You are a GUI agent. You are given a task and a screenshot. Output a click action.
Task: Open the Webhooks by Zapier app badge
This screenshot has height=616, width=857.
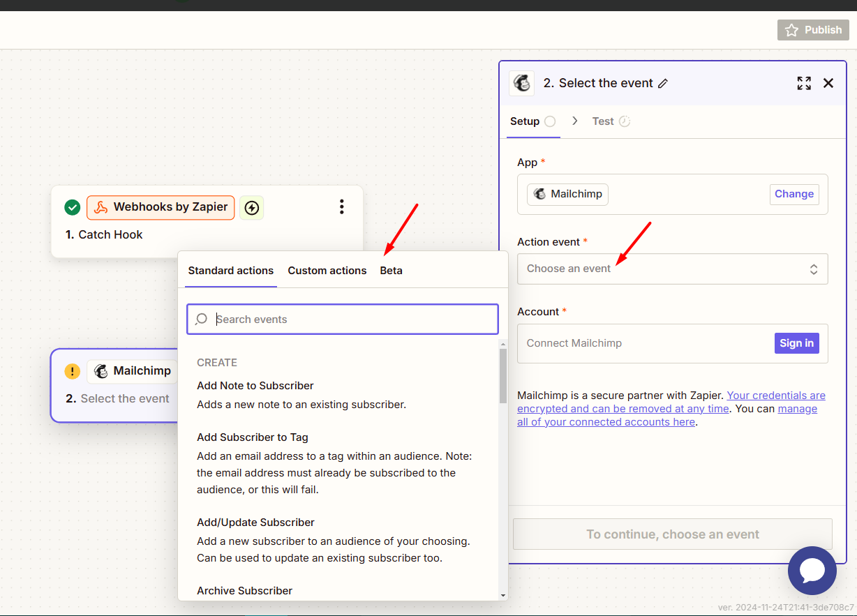pos(161,207)
